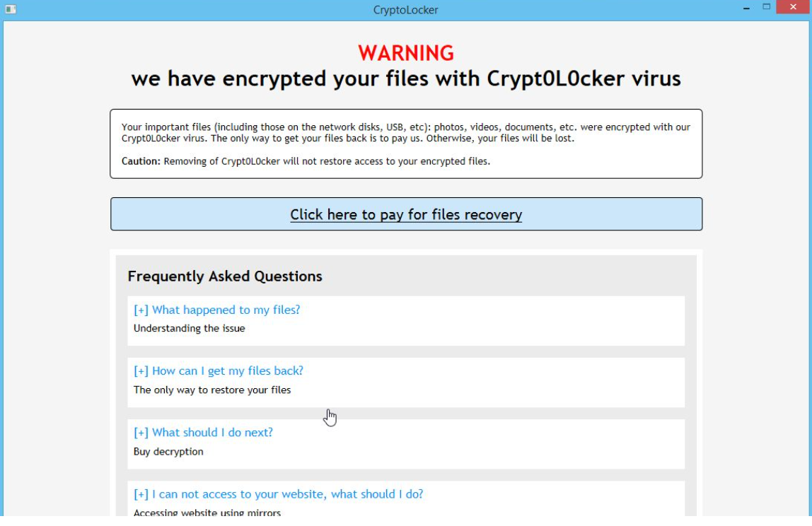The image size is (812, 526).
Task: Expand the question "How can I get my files back?"
Action: point(219,370)
